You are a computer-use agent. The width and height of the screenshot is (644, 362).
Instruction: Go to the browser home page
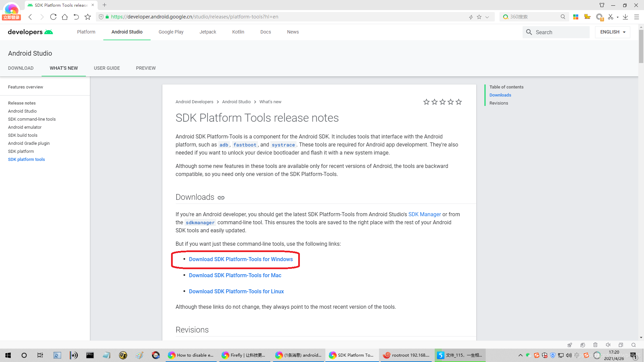(x=65, y=17)
